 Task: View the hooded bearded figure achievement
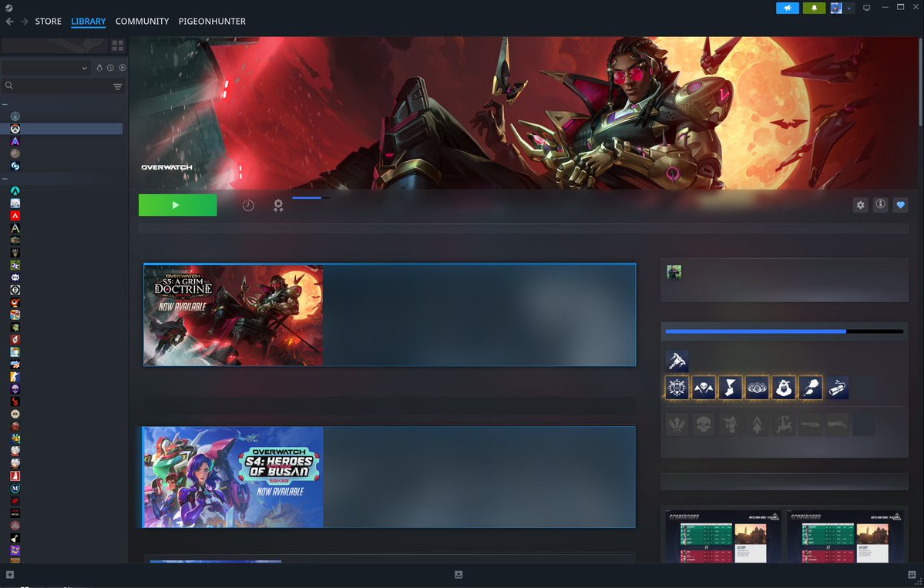click(784, 388)
